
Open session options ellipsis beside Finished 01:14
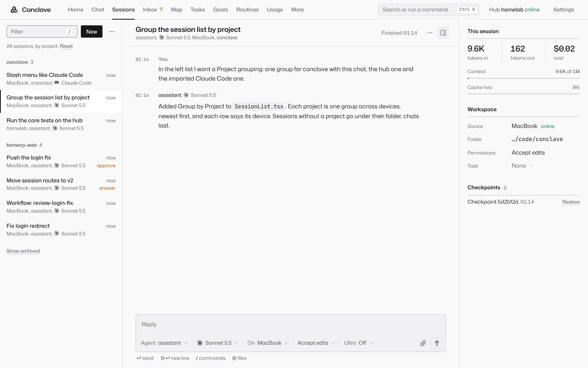430,33
